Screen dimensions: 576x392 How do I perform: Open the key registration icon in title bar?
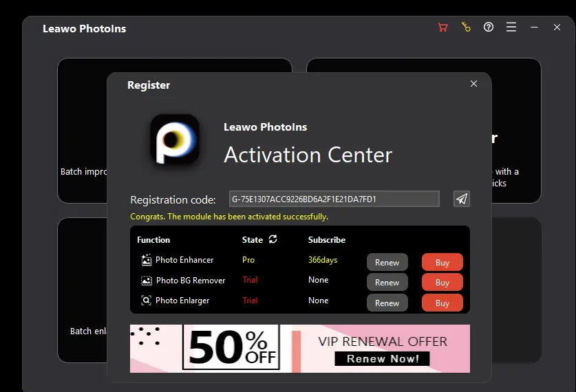[466, 27]
